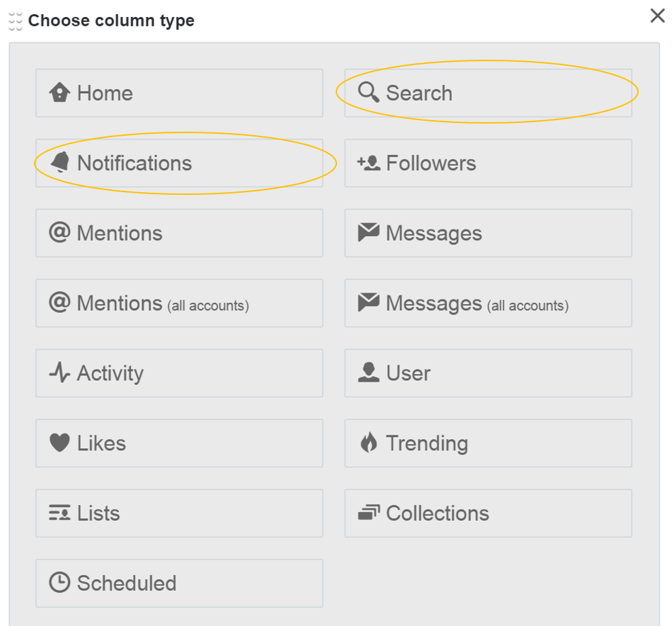Click the Activity pulse icon
This screenshot has height=626, width=672.
[x=60, y=373]
